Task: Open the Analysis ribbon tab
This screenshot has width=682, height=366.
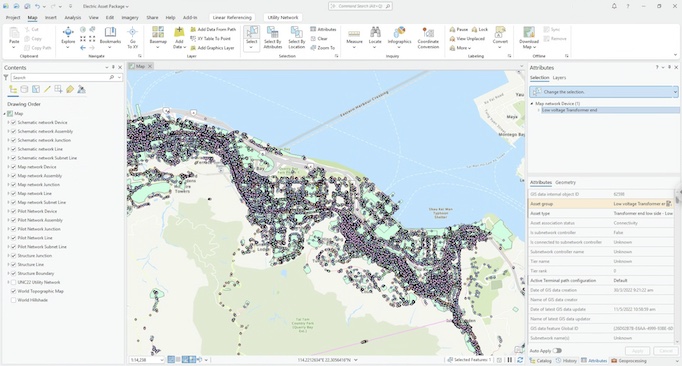Action: 73,17
